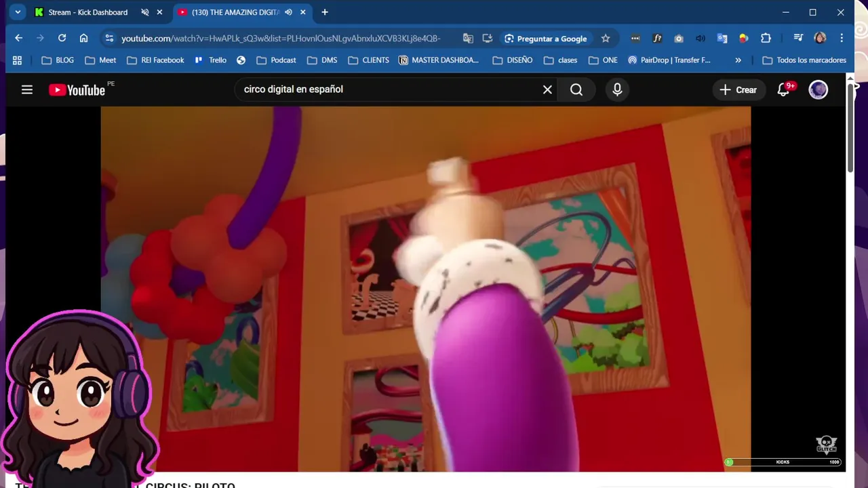Go back to the previous page
Image resolution: width=868 pixels, height=488 pixels.
pos(18,38)
